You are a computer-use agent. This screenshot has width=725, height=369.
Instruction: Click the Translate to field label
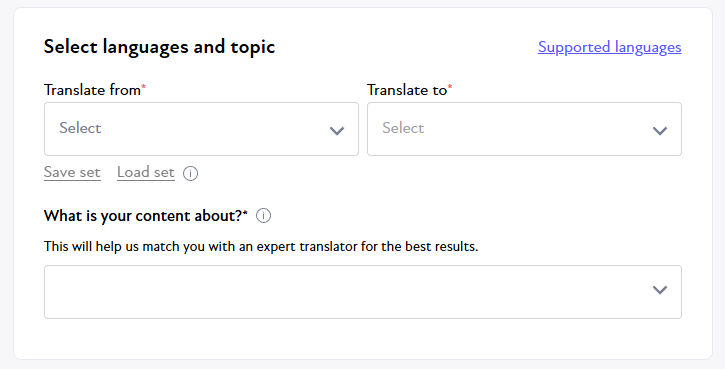click(407, 90)
